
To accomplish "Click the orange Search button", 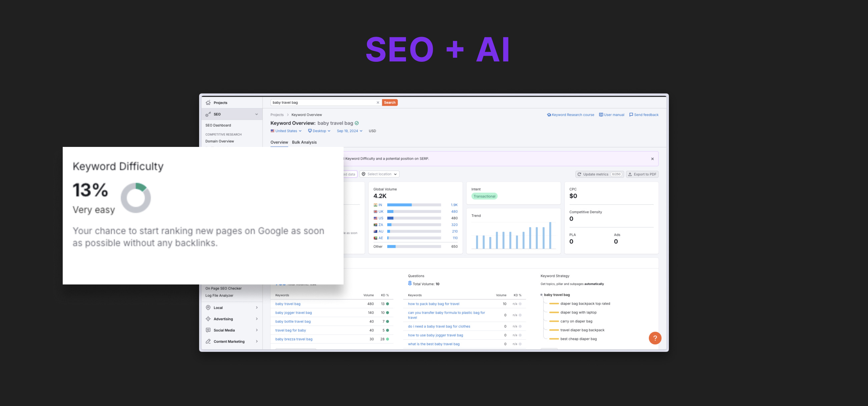I will click(x=390, y=103).
